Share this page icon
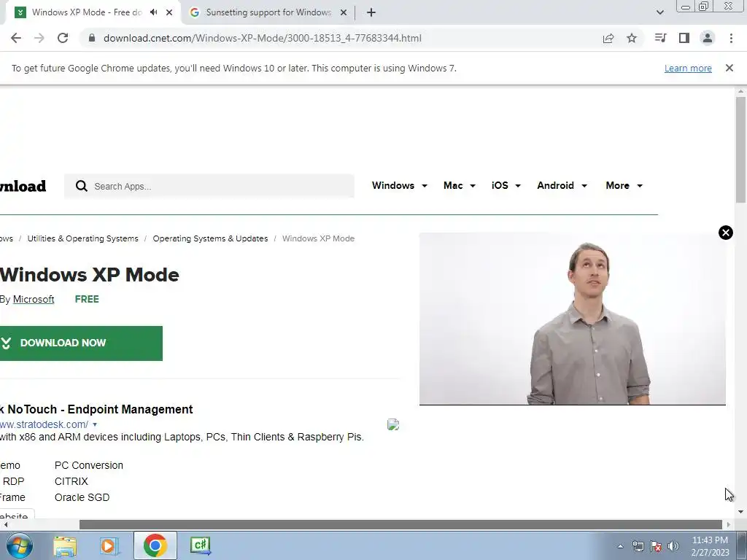The height and width of the screenshot is (560, 747). tap(608, 38)
